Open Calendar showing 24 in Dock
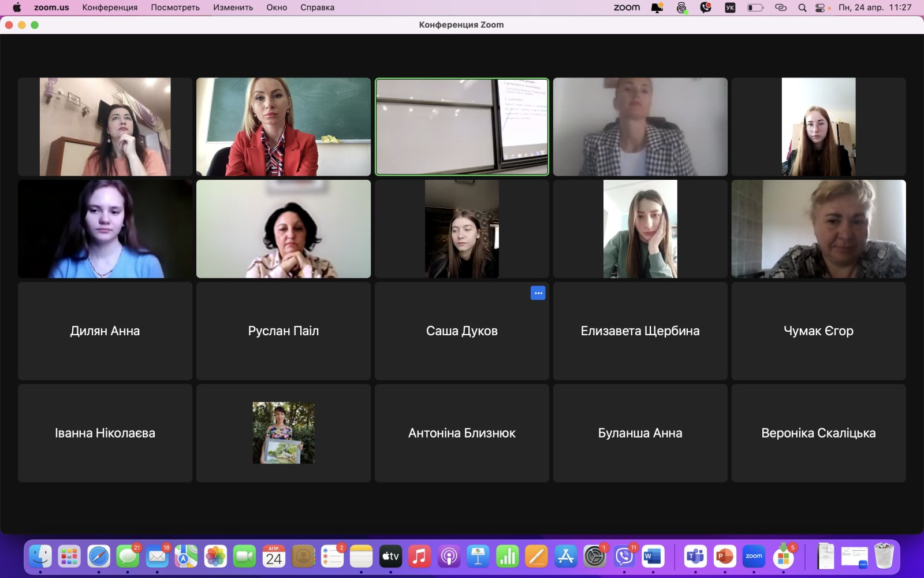924x578 pixels. point(274,557)
